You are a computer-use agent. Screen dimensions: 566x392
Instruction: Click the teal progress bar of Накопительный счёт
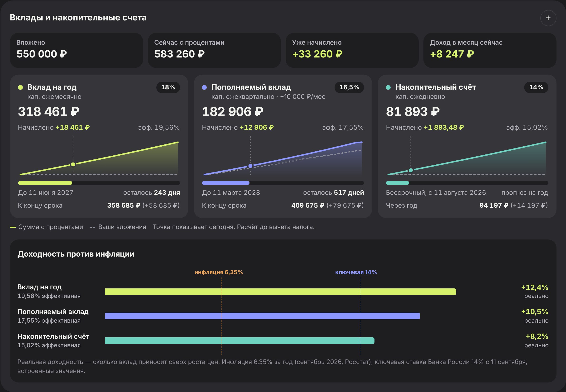(398, 183)
